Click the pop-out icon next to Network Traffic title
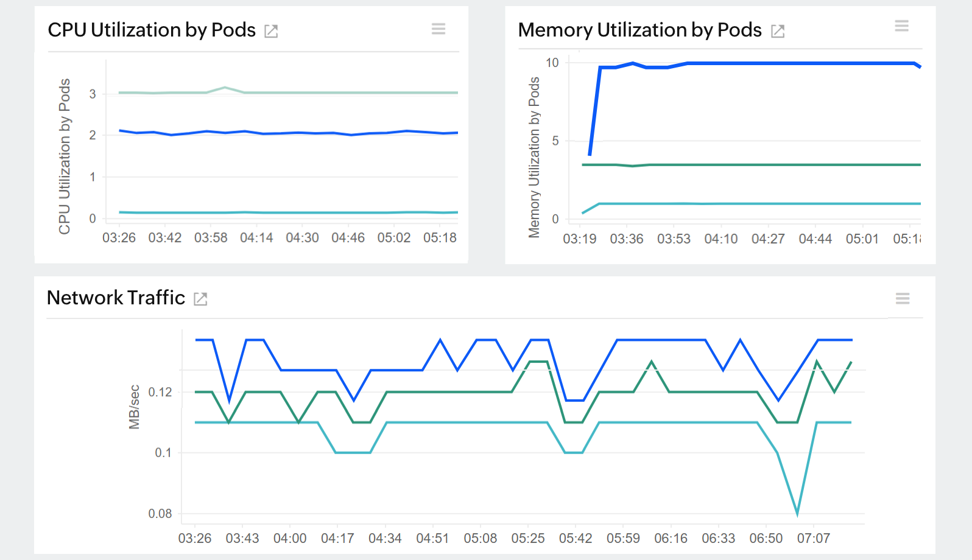The height and width of the screenshot is (560, 972). (200, 299)
